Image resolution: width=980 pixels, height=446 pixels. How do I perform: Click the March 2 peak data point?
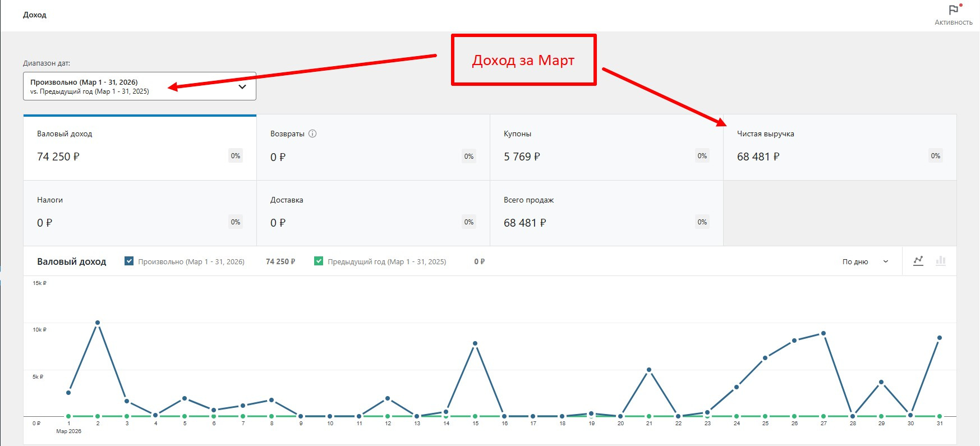[x=98, y=323]
